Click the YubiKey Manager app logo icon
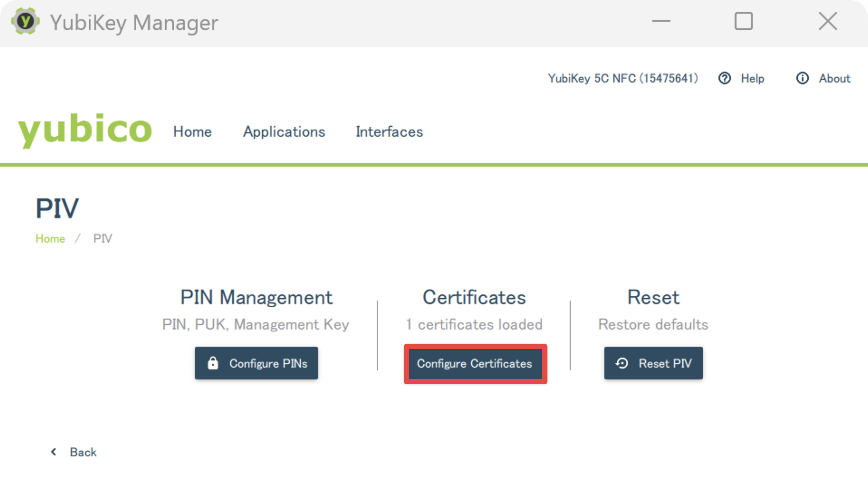Screen dimensions: 868x488 point(25,21)
